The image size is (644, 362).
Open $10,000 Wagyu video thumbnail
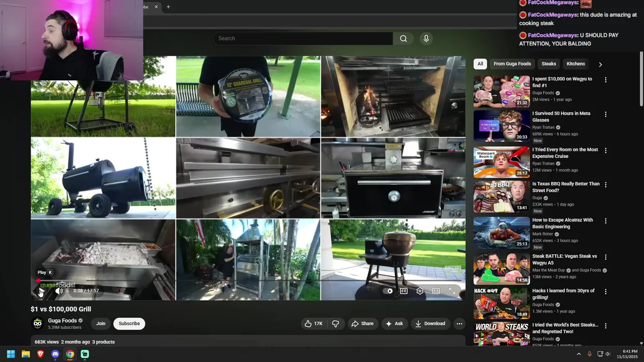[502, 92]
